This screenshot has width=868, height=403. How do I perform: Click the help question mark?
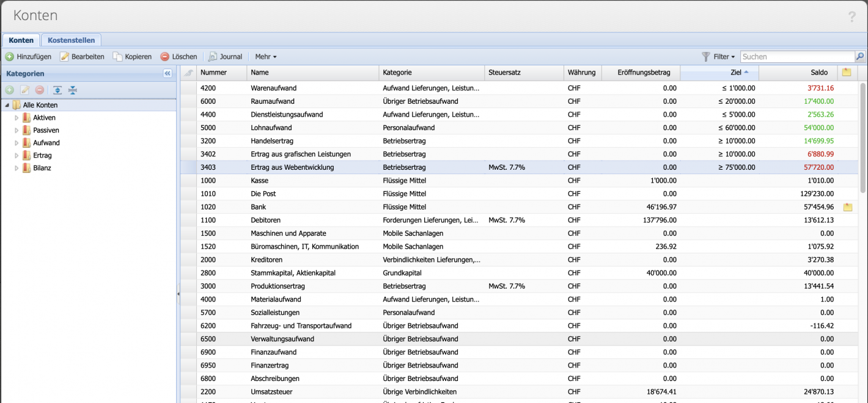click(x=852, y=17)
